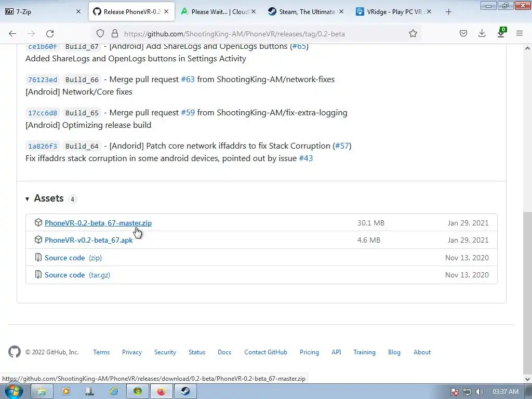Click the file-zip icon beside Source code (tar.gz)
This screenshot has height=399, width=532.
[x=38, y=274]
